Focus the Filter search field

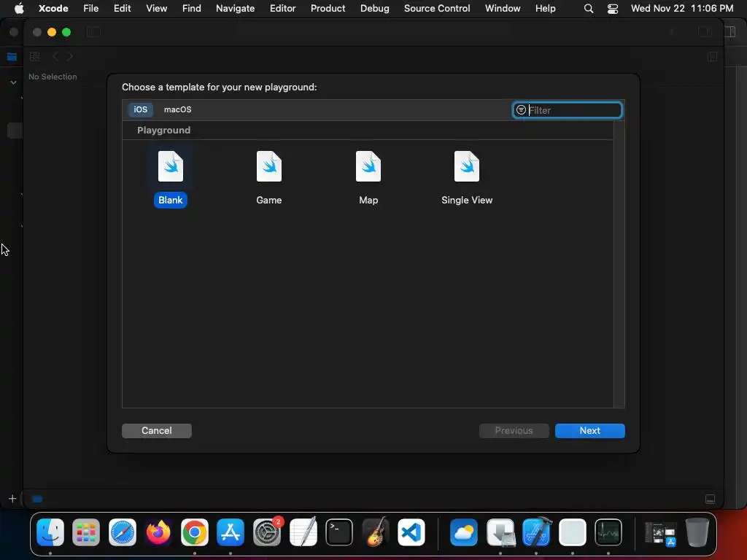point(567,110)
